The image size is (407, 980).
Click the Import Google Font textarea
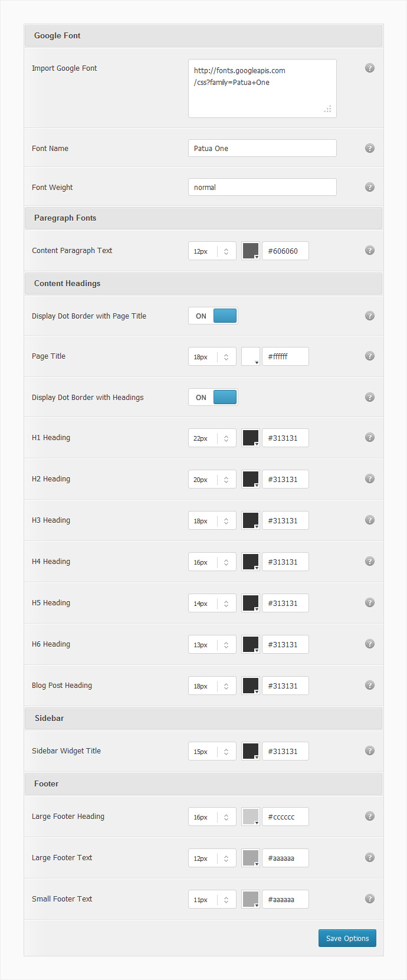pos(262,89)
